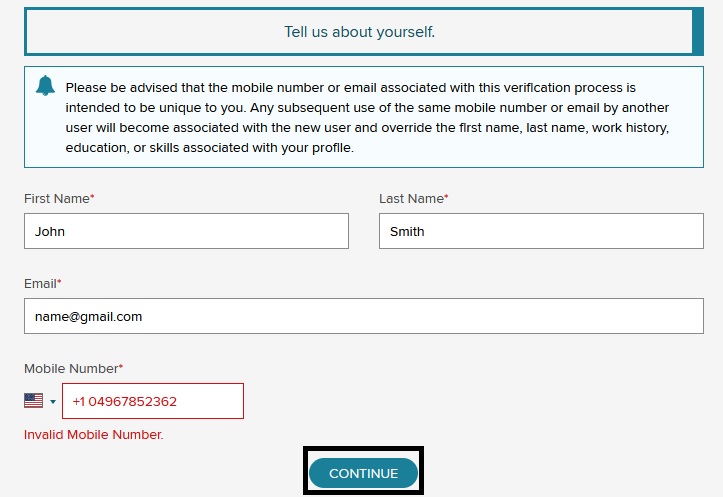
Task: Click the "Tell us about yourself." heading
Action: [360, 32]
